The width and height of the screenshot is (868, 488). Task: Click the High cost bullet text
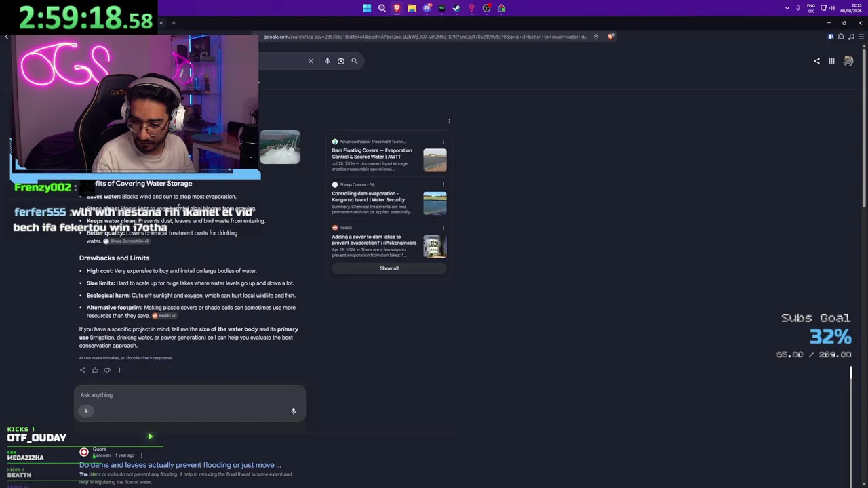(x=172, y=271)
